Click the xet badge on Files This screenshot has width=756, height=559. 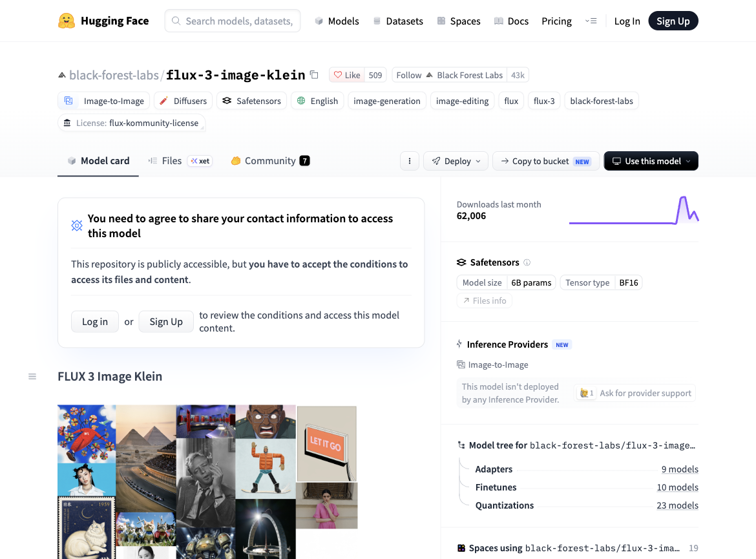200,161
